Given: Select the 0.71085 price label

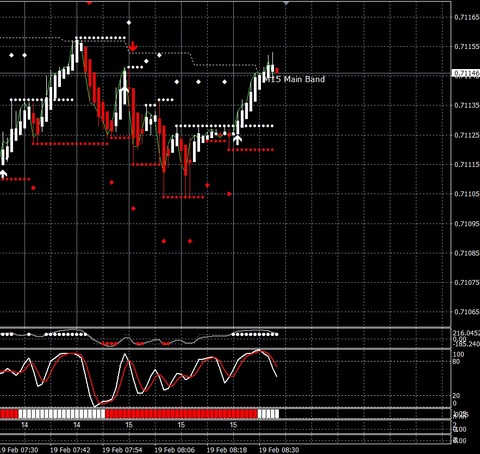Looking at the screenshot, I should pyautogui.click(x=467, y=253).
